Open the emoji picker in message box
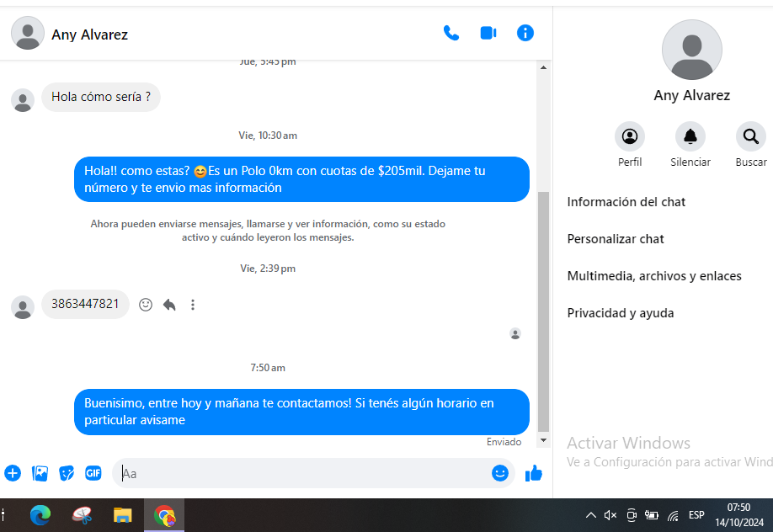This screenshot has width=773, height=532. point(500,473)
